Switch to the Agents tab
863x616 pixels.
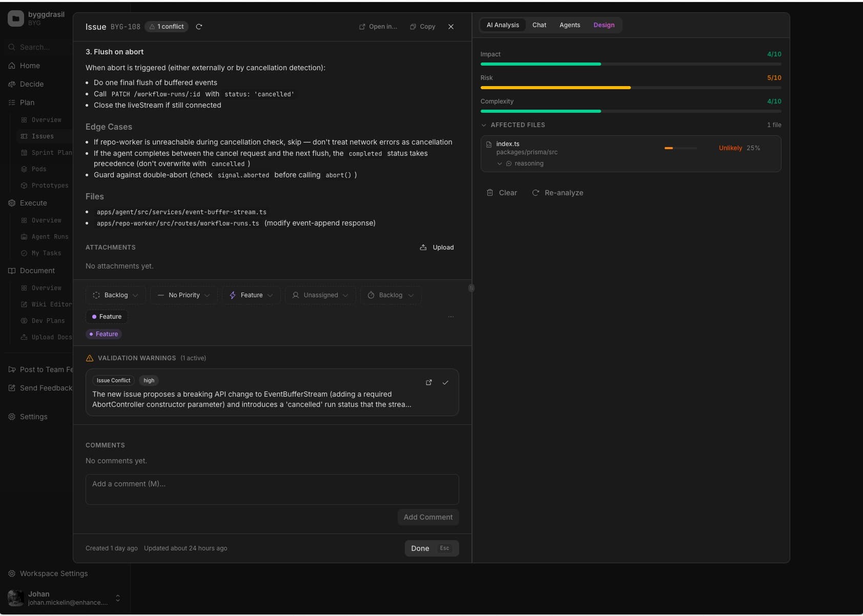pyautogui.click(x=569, y=25)
